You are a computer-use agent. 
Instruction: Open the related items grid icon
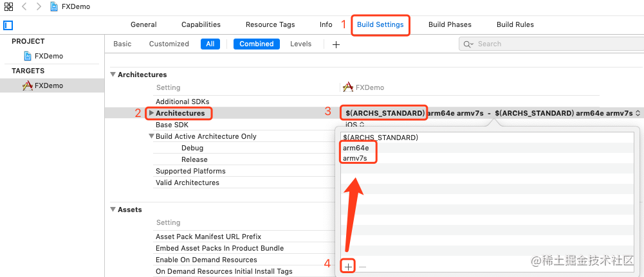8,6
